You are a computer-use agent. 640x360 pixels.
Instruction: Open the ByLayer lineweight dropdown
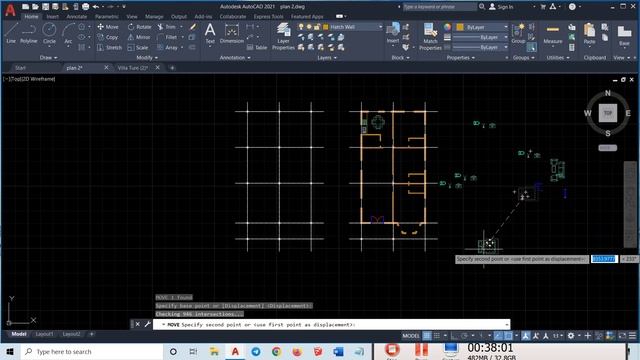[x=480, y=37]
